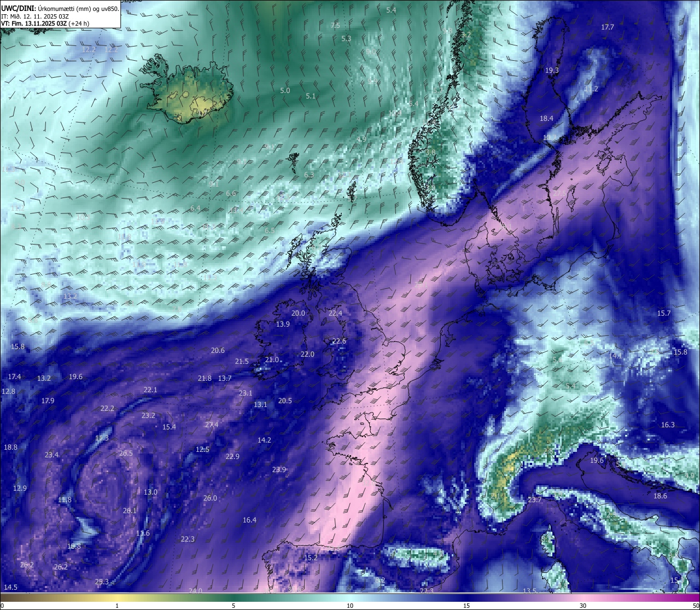700x610 pixels.
Task: Click the 12.5 value label
Action: (x=202, y=449)
